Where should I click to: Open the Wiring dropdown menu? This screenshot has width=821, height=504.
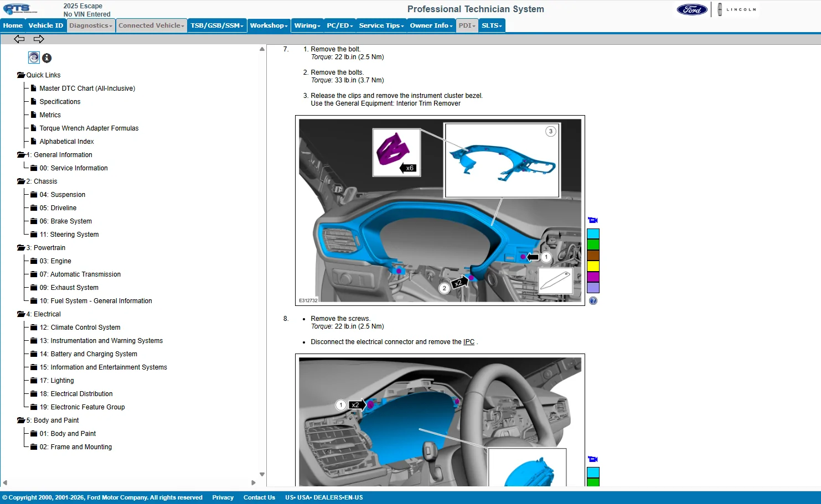click(x=307, y=25)
